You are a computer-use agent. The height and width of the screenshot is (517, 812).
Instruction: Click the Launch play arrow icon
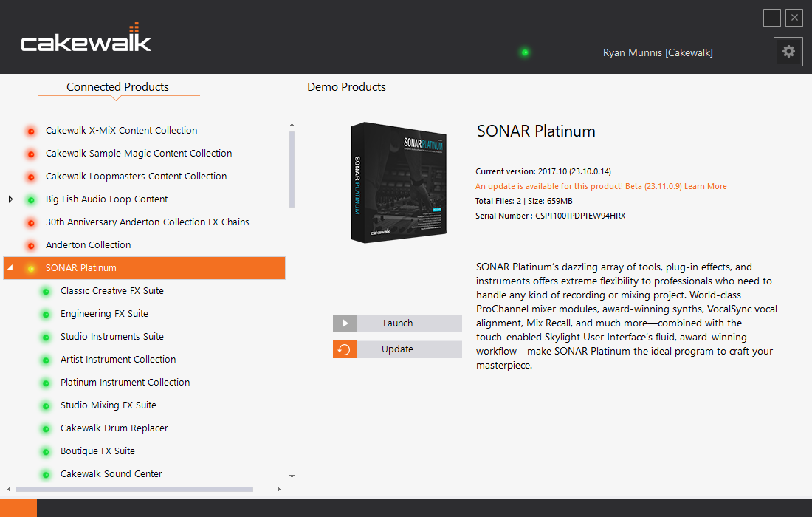(x=345, y=323)
